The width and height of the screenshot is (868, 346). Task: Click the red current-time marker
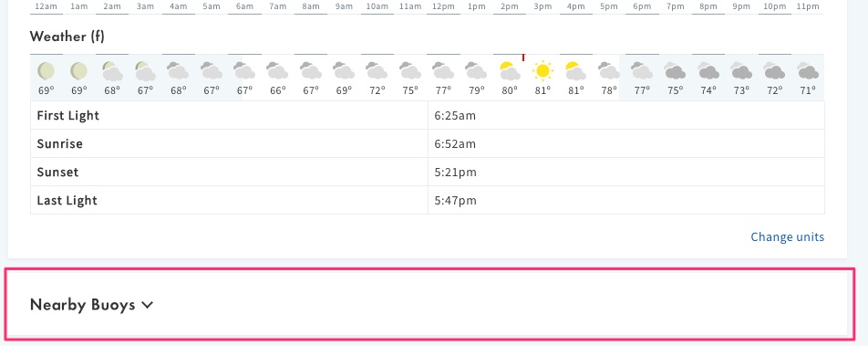point(523,58)
